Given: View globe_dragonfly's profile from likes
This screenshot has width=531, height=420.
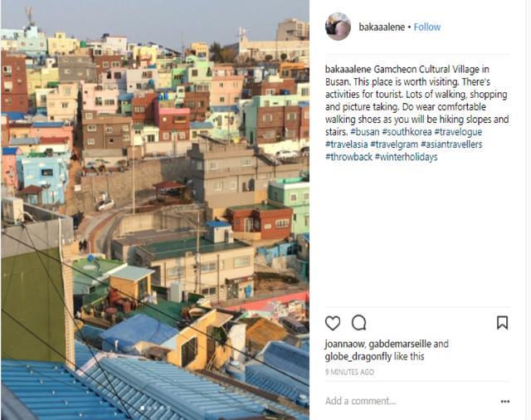Looking at the screenshot, I should 358,357.
